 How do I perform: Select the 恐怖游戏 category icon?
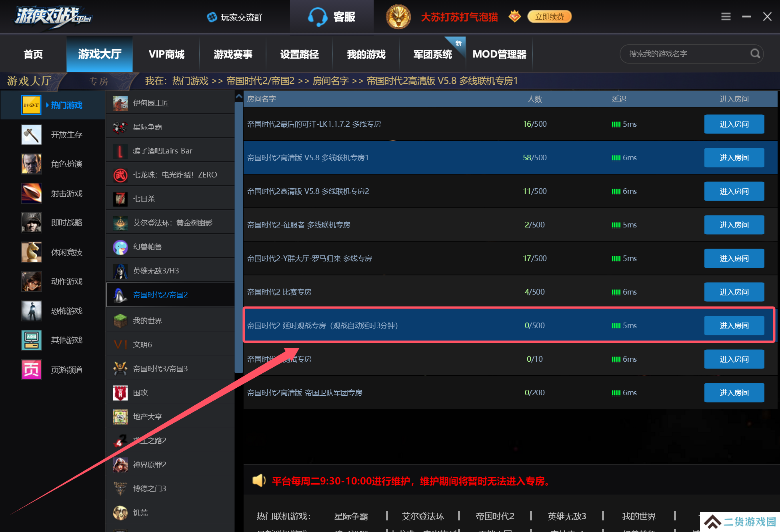[x=31, y=311]
